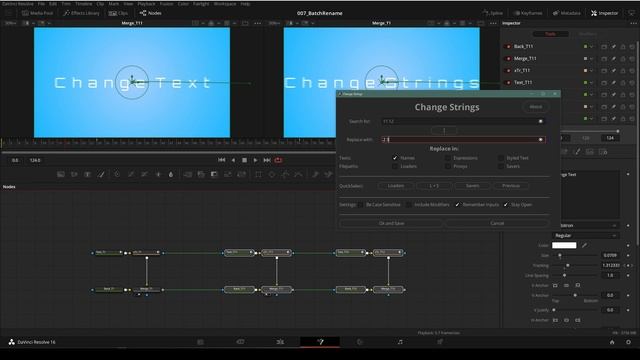Open the Media Pool panel
640x360 pixels.
tap(37, 13)
